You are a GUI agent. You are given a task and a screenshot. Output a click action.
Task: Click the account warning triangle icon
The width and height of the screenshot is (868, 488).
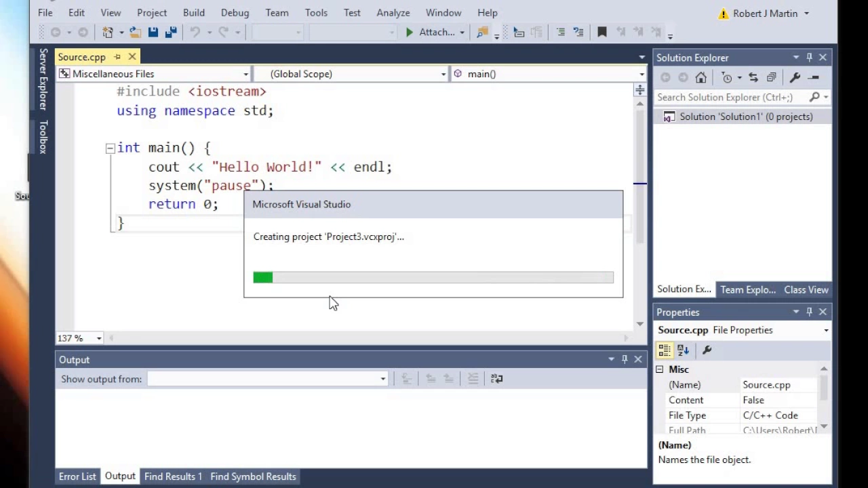[x=724, y=14]
